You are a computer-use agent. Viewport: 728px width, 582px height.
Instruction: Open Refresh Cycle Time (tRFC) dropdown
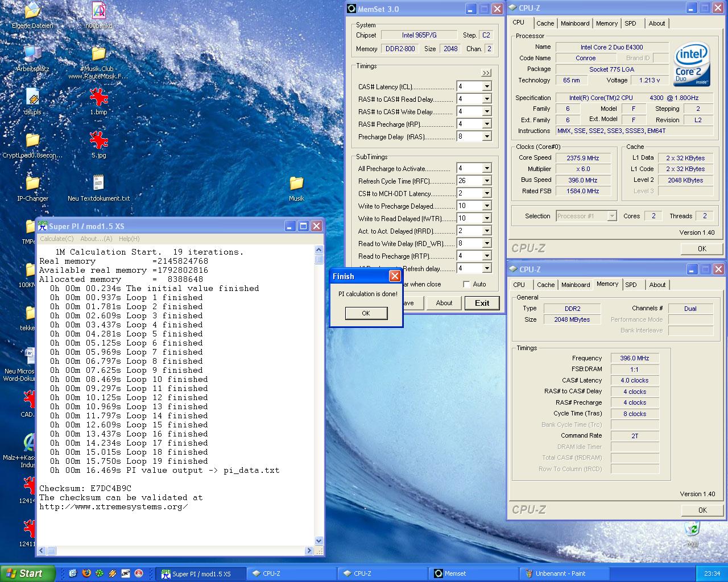coord(487,181)
